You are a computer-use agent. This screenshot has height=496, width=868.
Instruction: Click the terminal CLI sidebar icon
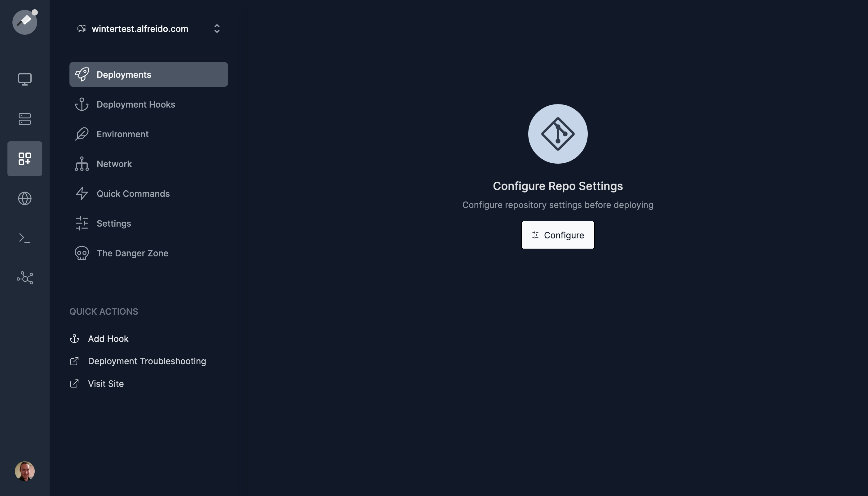pyautogui.click(x=24, y=238)
